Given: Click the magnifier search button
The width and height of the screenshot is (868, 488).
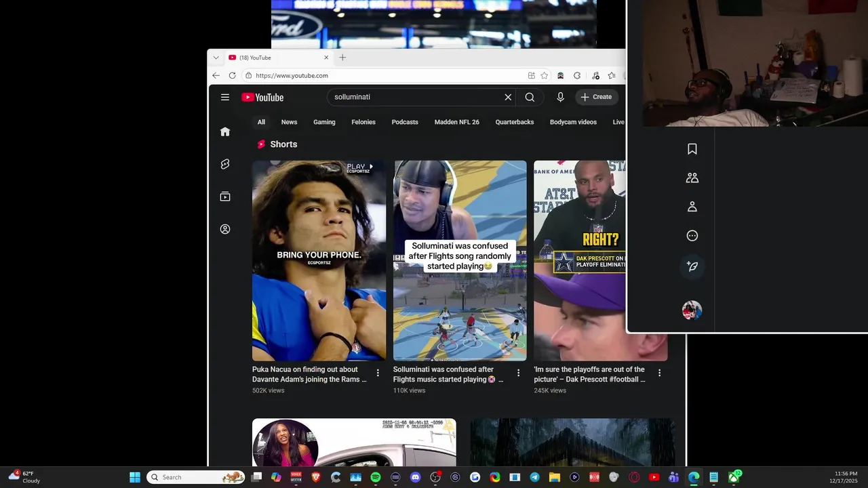Looking at the screenshot, I should click(530, 97).
